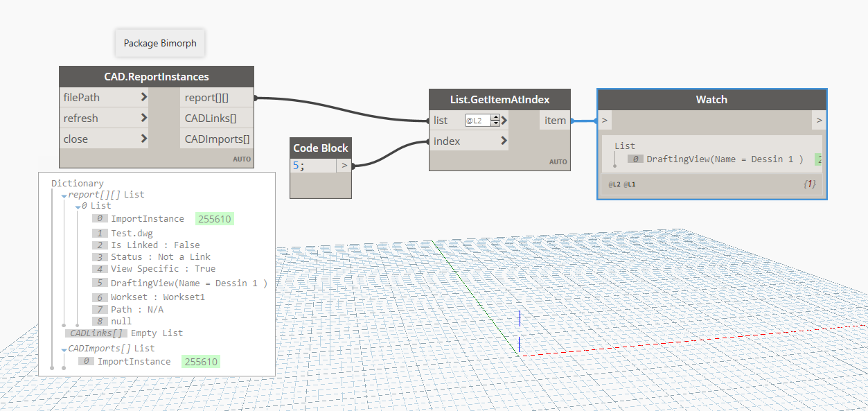The image size is (868, 411).
Task: Click the filePath input port arrow
Action: 144,98
